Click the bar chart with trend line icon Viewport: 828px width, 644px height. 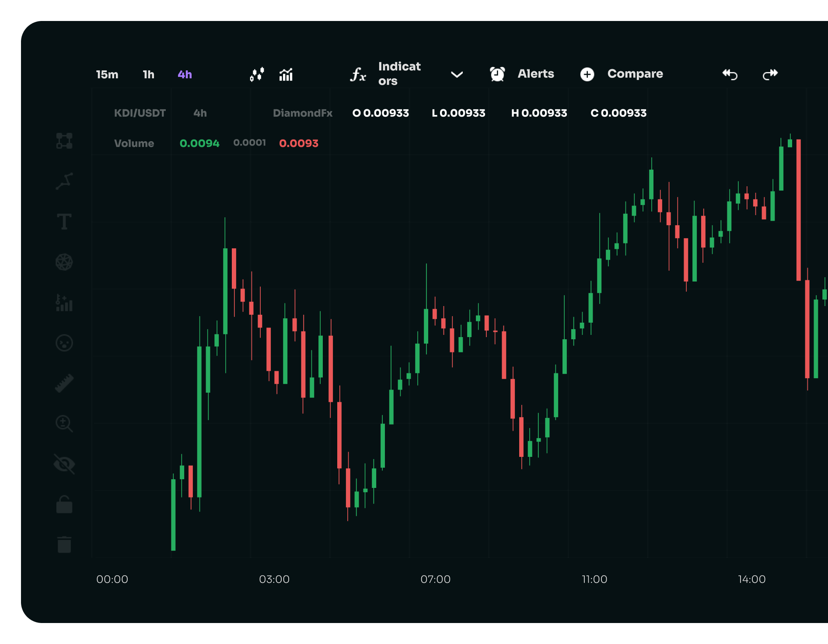286,74
